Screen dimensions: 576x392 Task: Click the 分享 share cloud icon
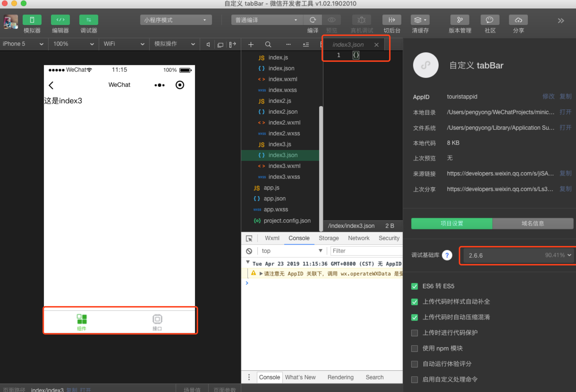pyautogui.click(x=518, y=20)
